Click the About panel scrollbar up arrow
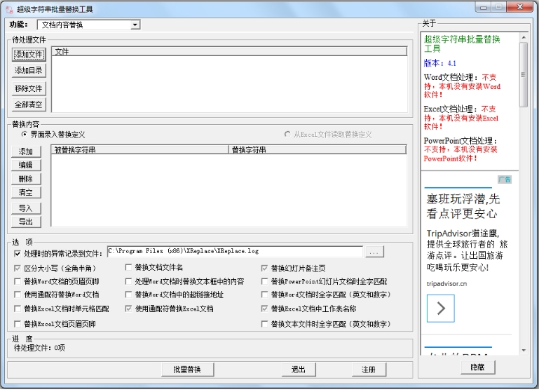This screenshot has width=539, height=392. [524, 37]
